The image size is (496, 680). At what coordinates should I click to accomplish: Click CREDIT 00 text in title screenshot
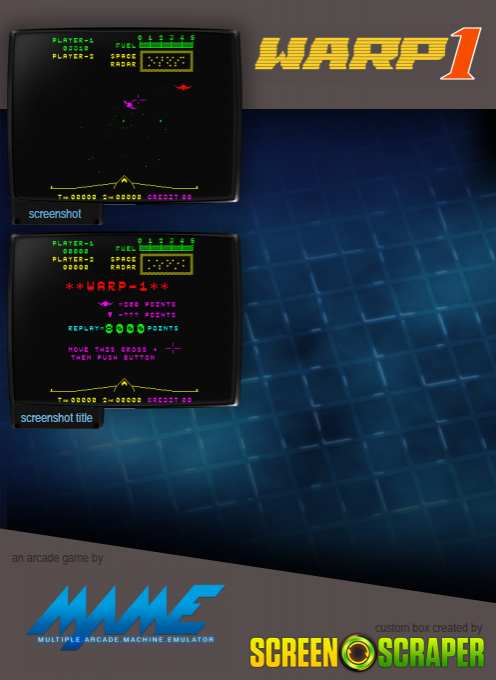[x=170, y=400]
